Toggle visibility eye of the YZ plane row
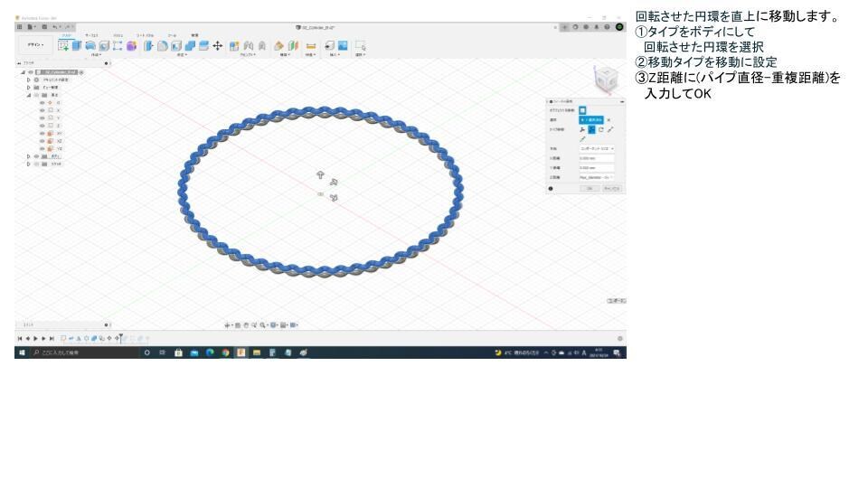868x488 pixels. 42,149
